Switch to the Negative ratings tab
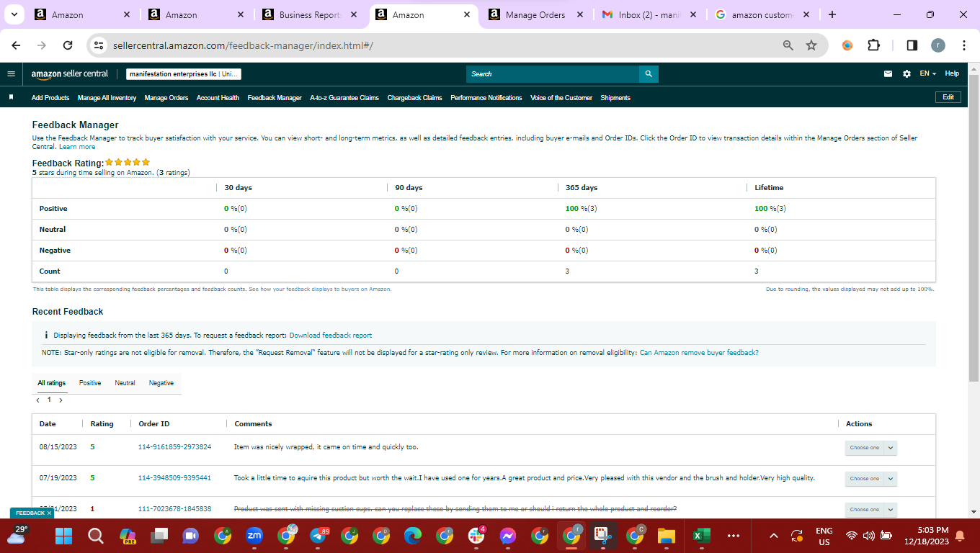980x553 pixels. point(161,383)
